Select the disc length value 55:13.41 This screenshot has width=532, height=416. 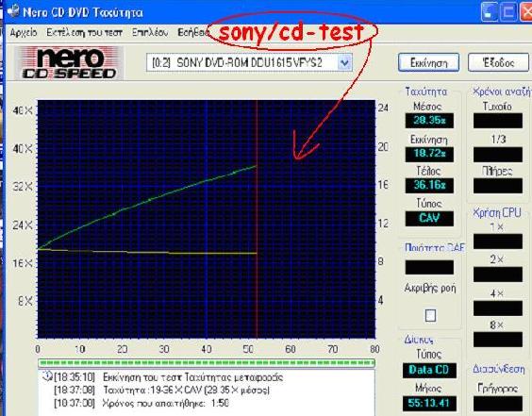click(x=429, y=404)
